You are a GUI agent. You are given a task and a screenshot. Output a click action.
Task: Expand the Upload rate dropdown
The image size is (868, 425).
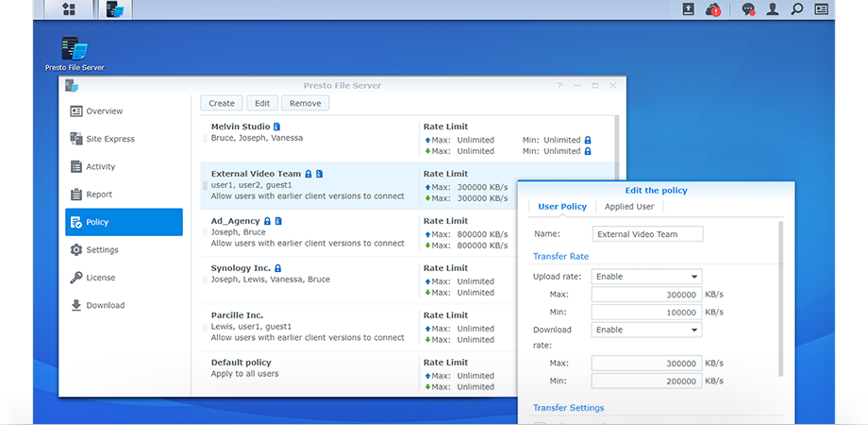coord(646,277)
